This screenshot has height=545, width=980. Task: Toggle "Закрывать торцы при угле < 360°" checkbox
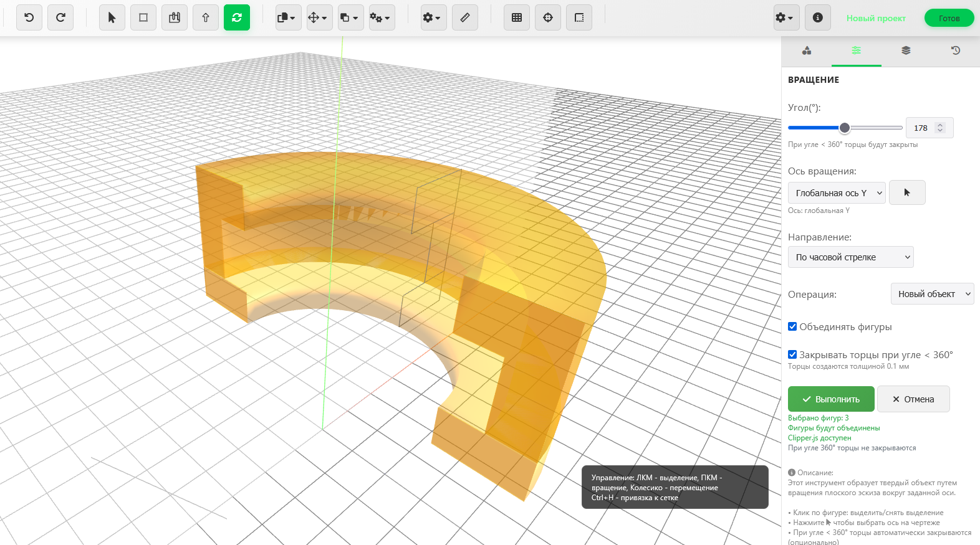[x=792, y=354]
